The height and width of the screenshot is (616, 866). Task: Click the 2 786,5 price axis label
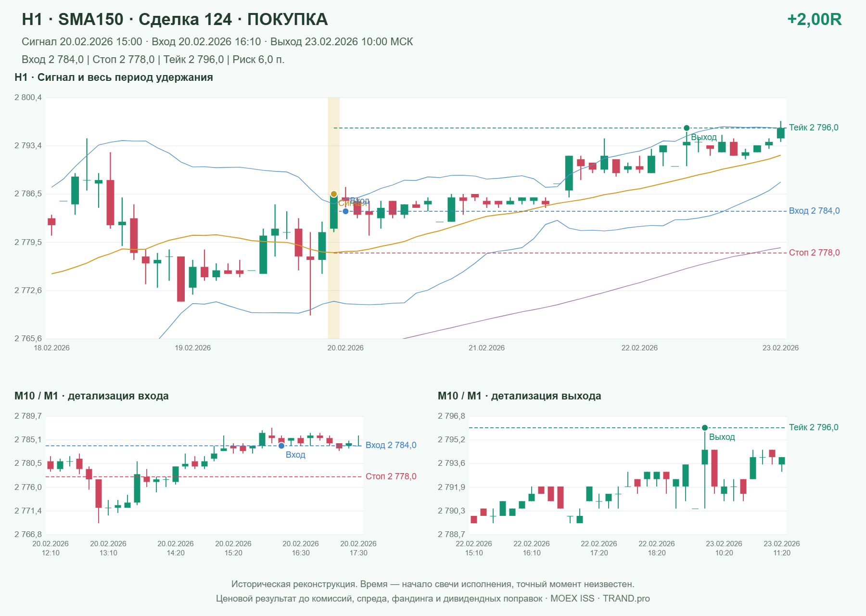coord(28,194)
